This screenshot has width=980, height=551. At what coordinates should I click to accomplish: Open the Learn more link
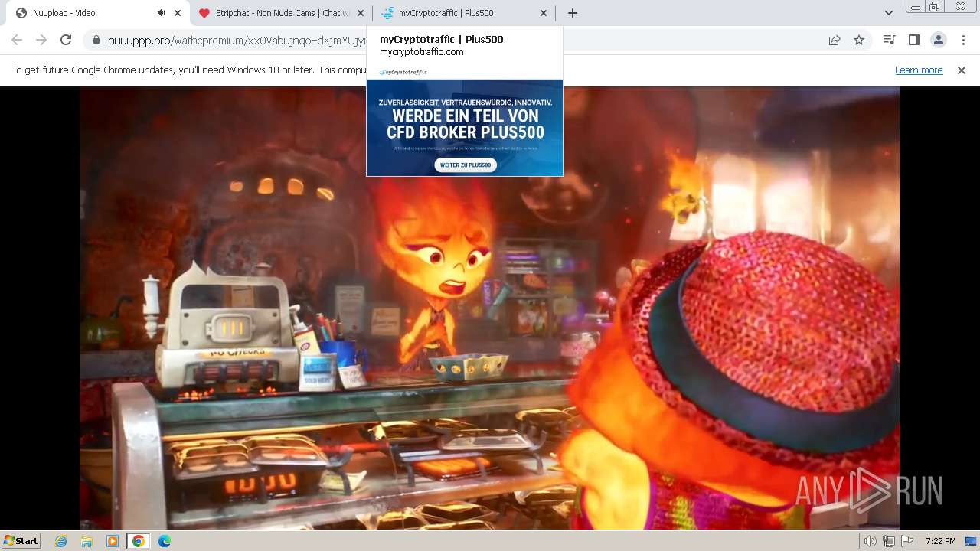(x=919, y=70)
